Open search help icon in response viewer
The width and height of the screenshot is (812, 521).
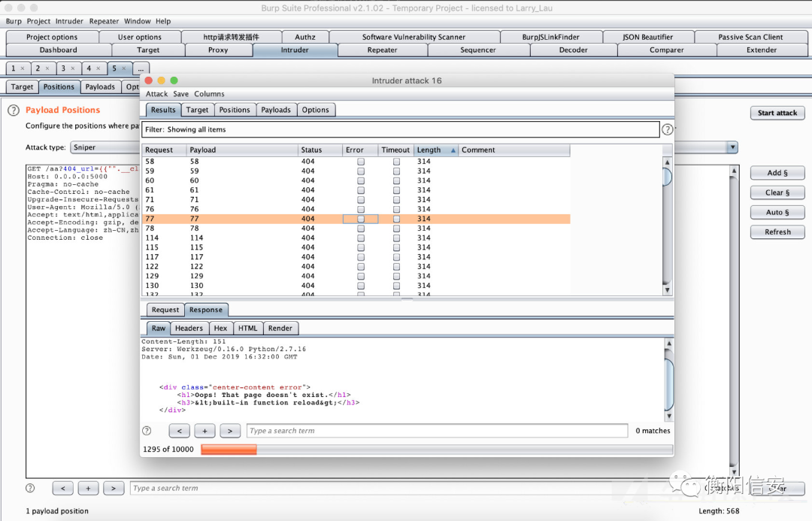[147, 430]
